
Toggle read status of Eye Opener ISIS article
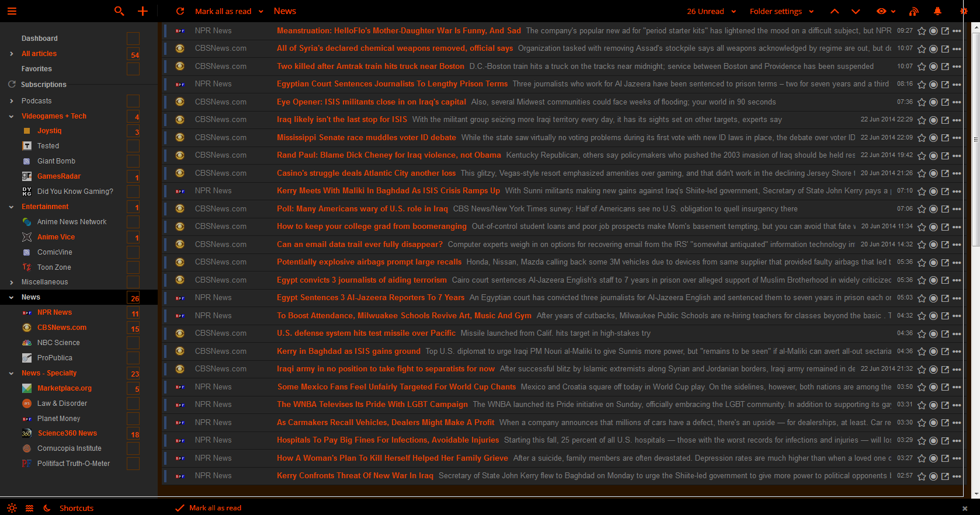[933, 102]
